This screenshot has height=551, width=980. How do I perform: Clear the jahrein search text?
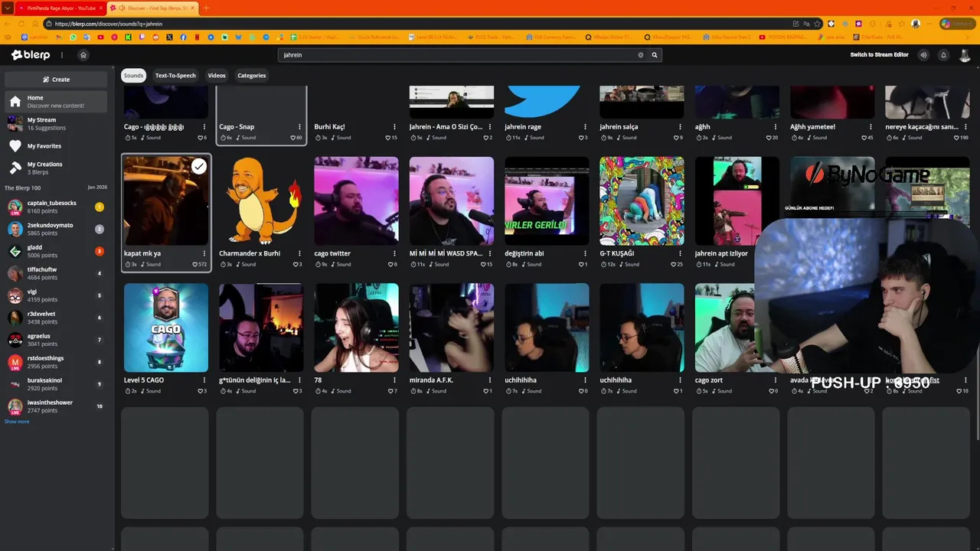pos(641,55)
